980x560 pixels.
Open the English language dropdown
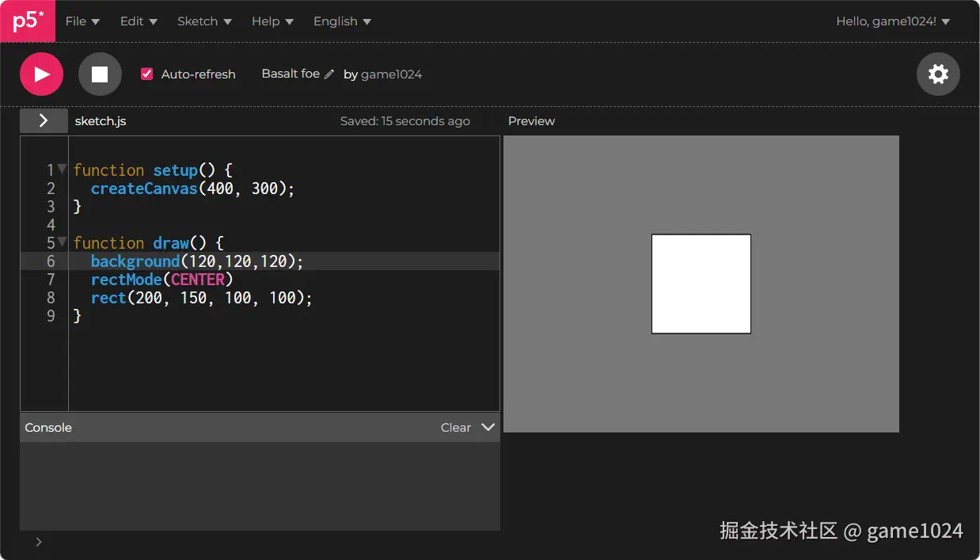(342, 21)
